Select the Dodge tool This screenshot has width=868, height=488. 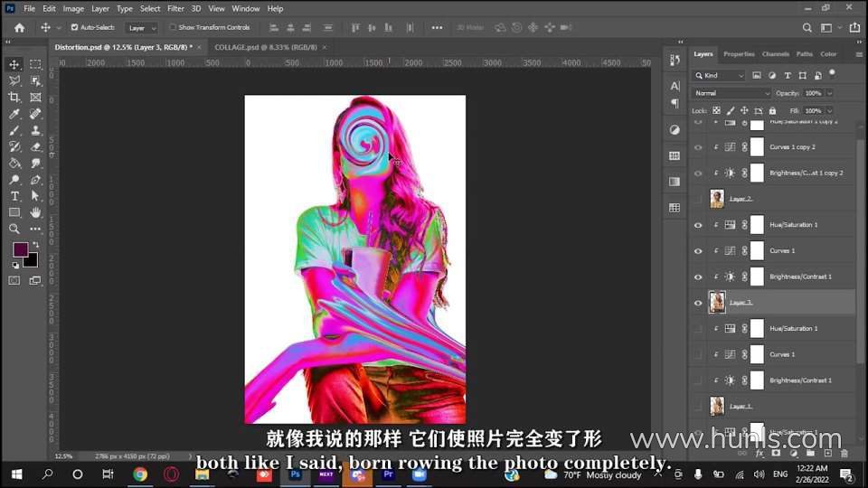[x=14, y=180]
